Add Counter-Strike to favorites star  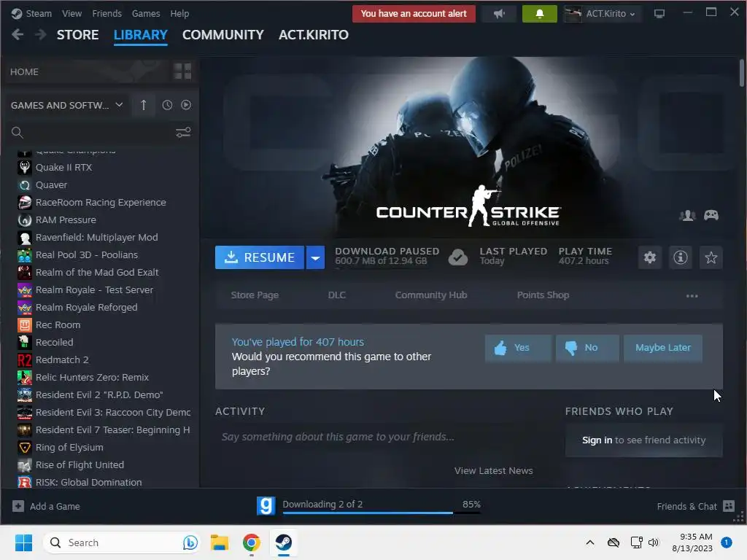point(711,257)
